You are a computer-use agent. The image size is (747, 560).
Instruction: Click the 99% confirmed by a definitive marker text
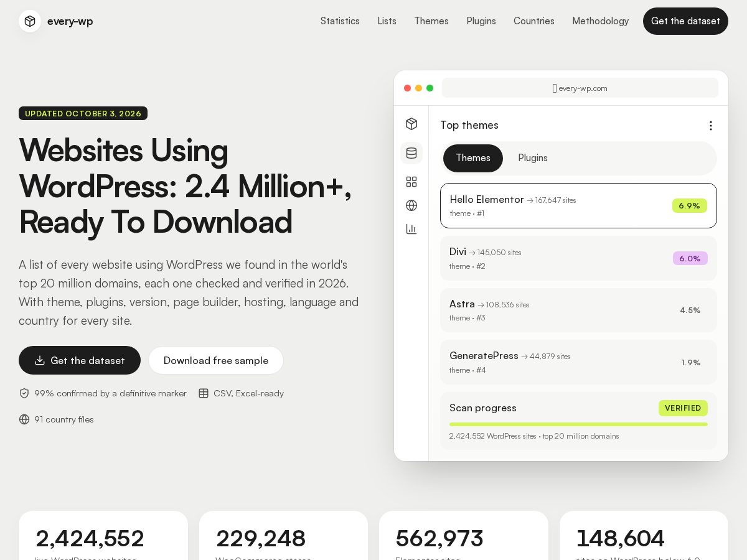point(110,393)
